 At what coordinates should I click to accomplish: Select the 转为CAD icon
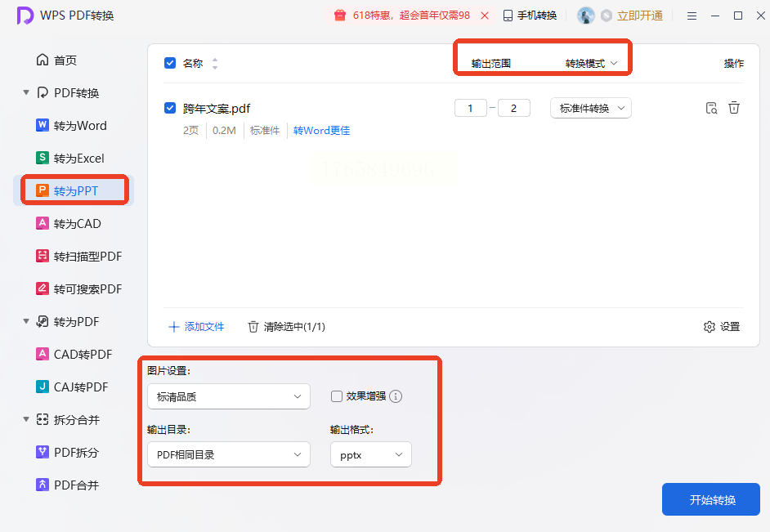(43, 223)
